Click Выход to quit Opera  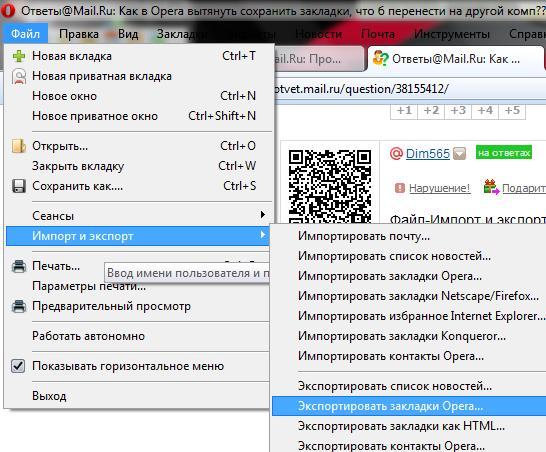click(138, 396)
